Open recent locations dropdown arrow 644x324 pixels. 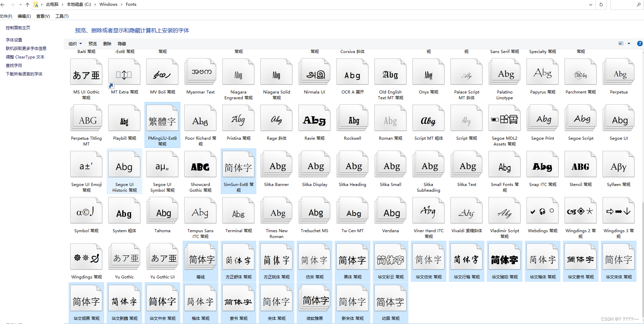[20, 5]
